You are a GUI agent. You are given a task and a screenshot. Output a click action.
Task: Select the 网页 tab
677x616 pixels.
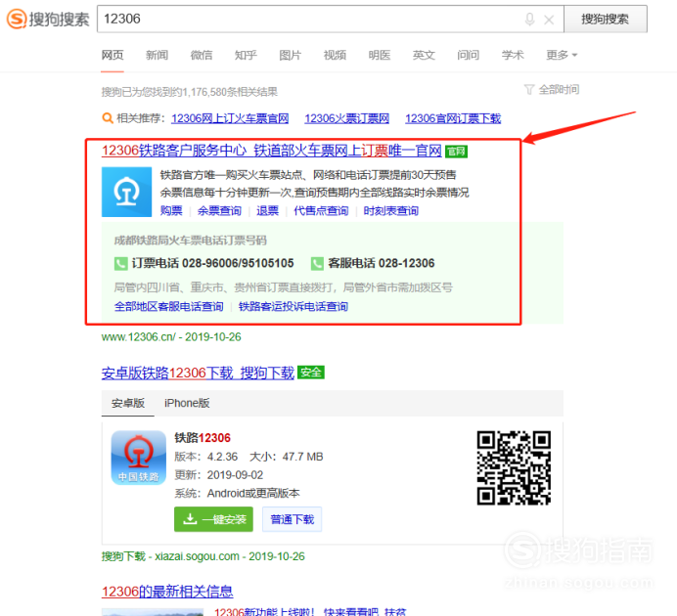click(113, 55)
